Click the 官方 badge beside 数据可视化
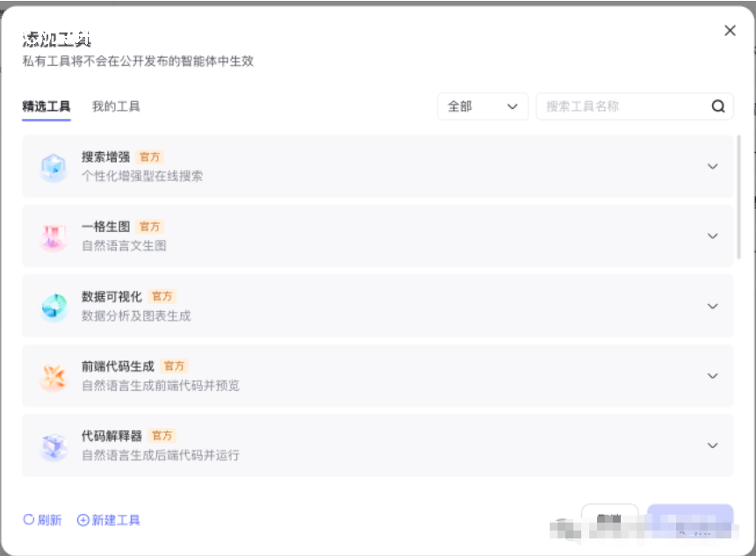The image size is (756, 556). click(x=162, y=297)
